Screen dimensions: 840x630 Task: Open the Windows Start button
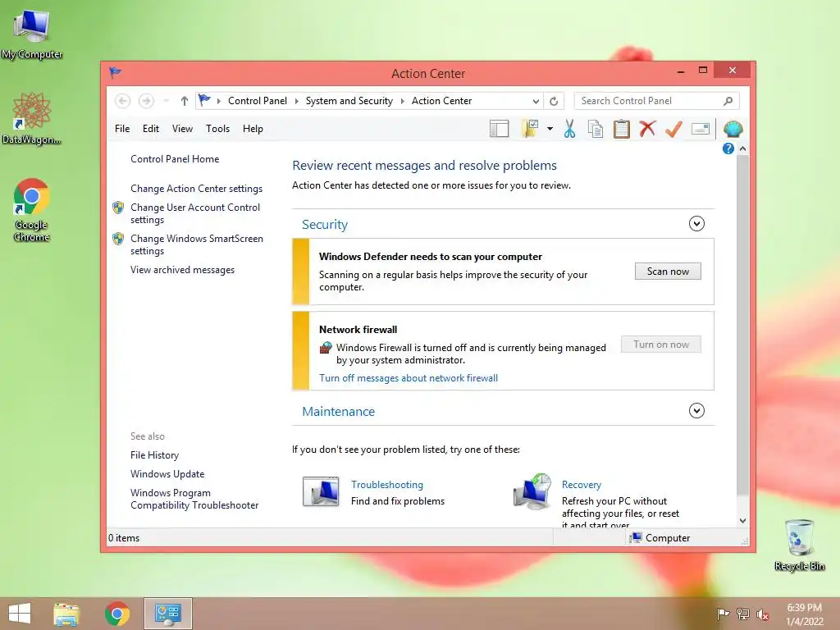coord(20,614)
